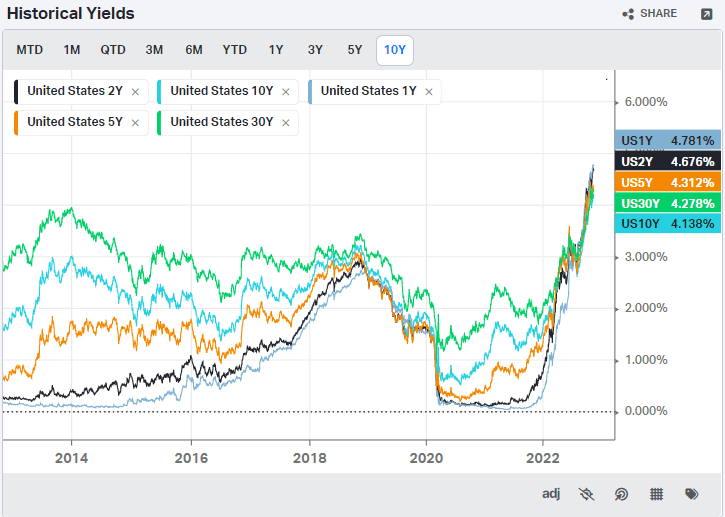Select the 5Y time range

(x=355, y=50)
